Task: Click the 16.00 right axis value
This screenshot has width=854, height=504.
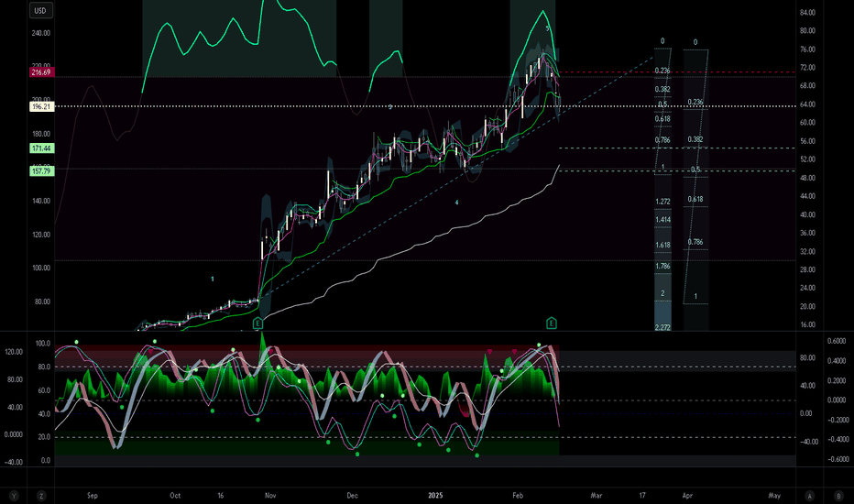Action: (x=807, y=324)
